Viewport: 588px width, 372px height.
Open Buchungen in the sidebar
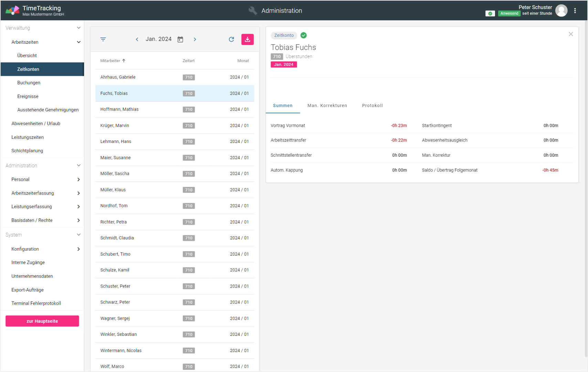(x=29, y=83)
